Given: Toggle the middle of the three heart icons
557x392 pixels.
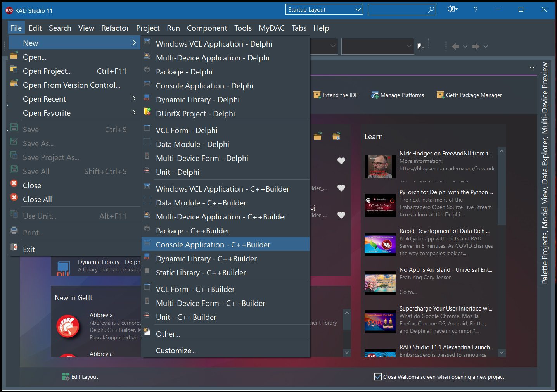Looking at the screenshot, I should 341,188.
